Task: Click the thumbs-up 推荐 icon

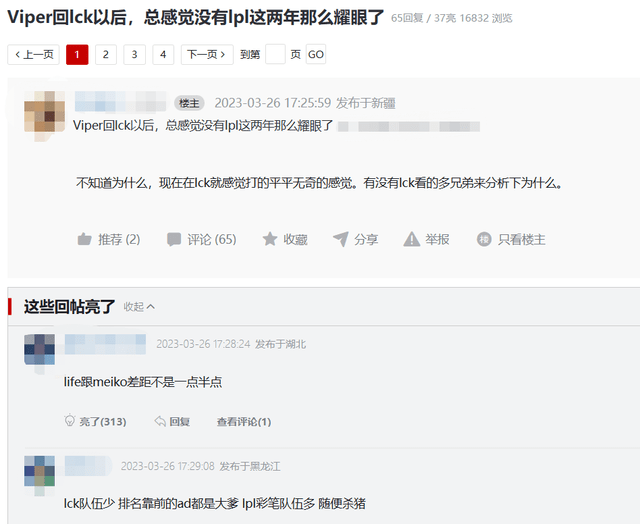Action: point(84,239)
